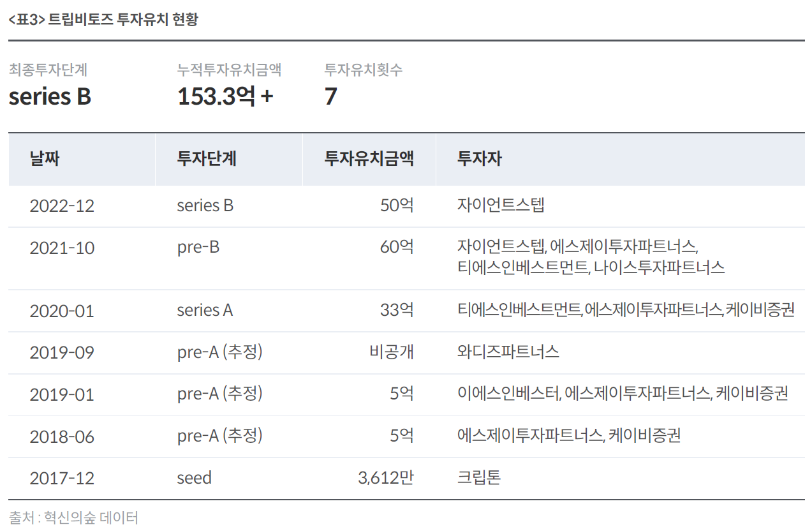Click the series B final stage value
The image size is (812, 529).
pyautogui.click(x=50, y=96)
